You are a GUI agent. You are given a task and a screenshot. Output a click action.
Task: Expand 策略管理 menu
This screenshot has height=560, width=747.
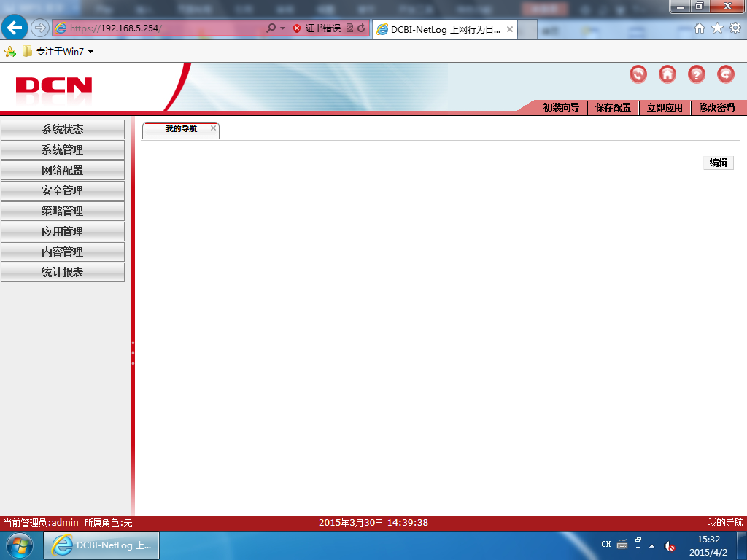click(63, 211)
